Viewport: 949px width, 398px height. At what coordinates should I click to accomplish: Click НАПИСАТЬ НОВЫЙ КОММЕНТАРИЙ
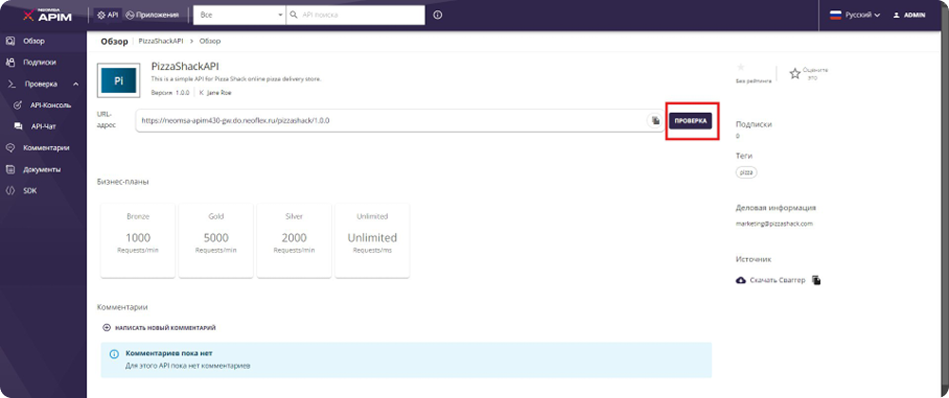tap(160, 328)
